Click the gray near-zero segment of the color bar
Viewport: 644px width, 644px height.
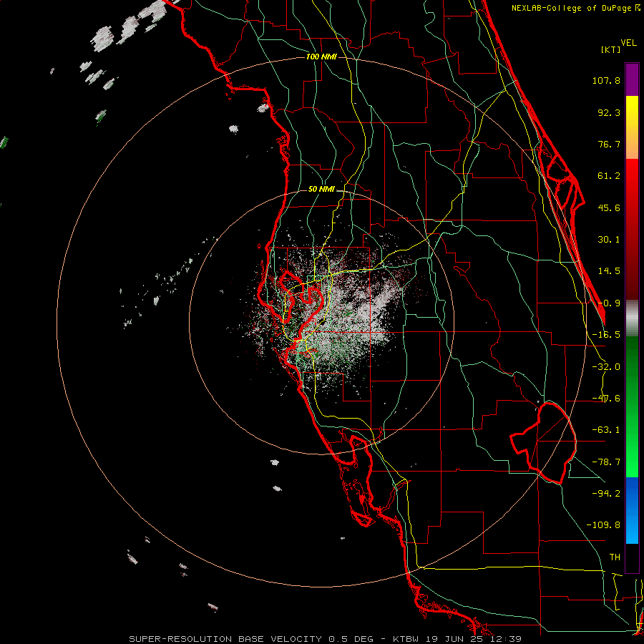(x=632, y=318)
